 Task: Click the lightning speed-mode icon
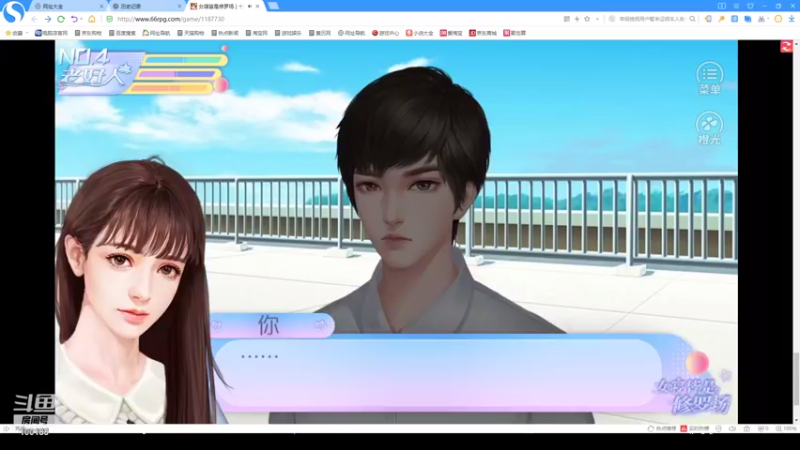[577, 19]
